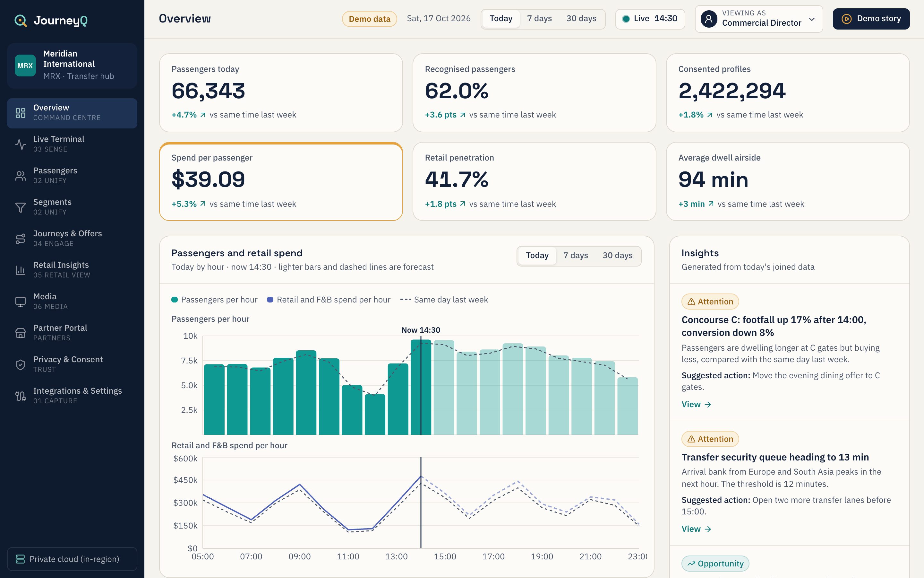Open Partner Portal in the sidebar
The image size is (924, 578).
pyautogui.click(x=72, y=333)
